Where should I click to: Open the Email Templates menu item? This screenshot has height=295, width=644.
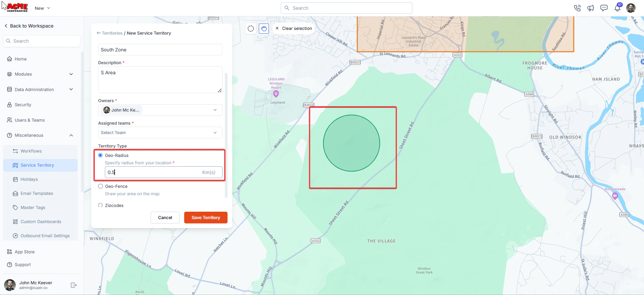[x=40, y=194]
